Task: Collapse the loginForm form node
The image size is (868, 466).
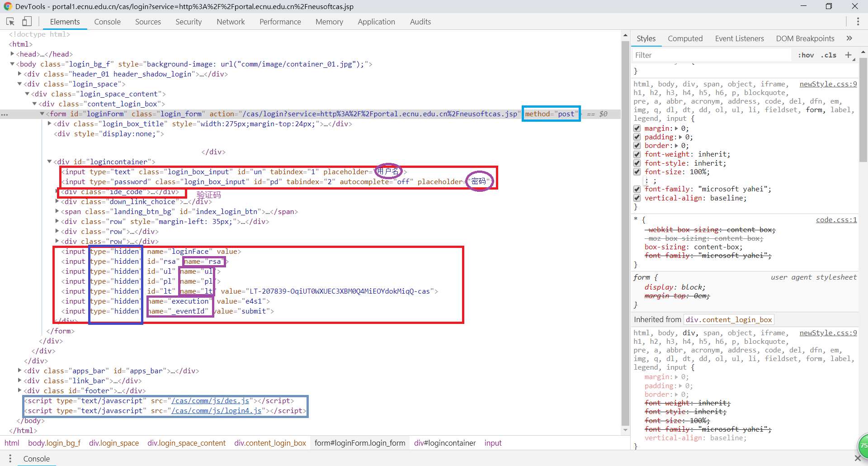Action: coord(42,114)
